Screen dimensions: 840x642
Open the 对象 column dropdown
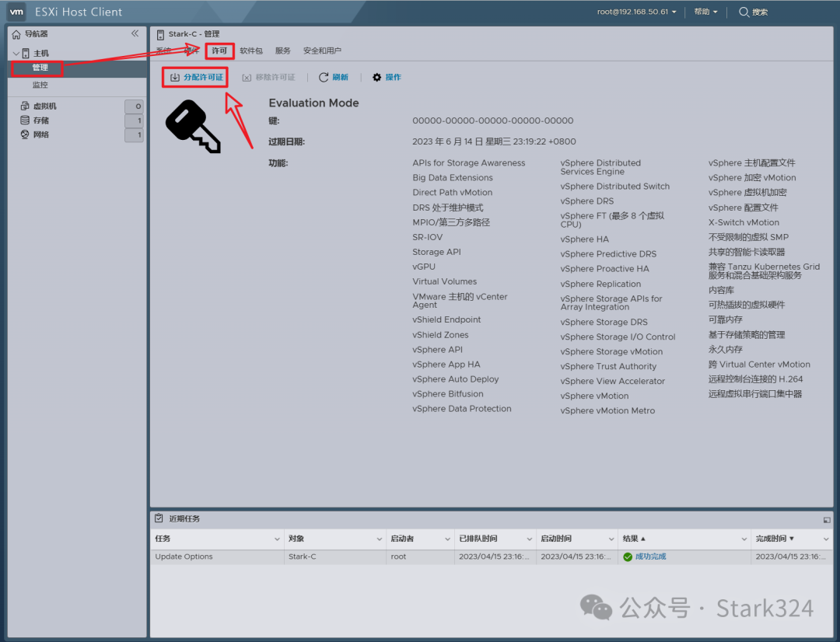pos(380,539)
